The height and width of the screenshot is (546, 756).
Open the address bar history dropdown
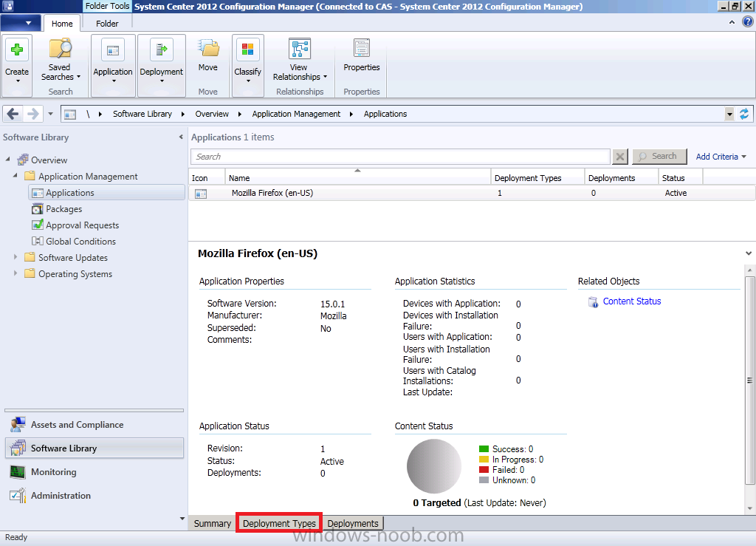729,115
